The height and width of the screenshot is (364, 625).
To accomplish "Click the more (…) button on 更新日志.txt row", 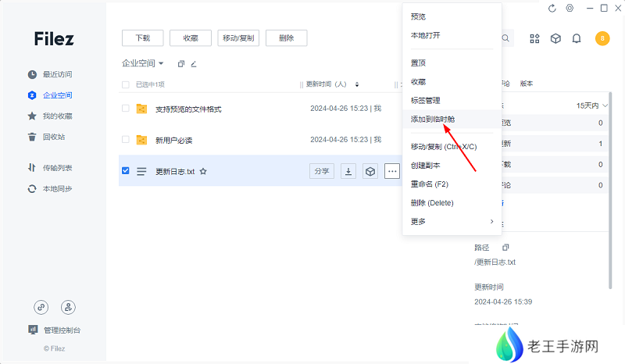I will click(392, 171).
